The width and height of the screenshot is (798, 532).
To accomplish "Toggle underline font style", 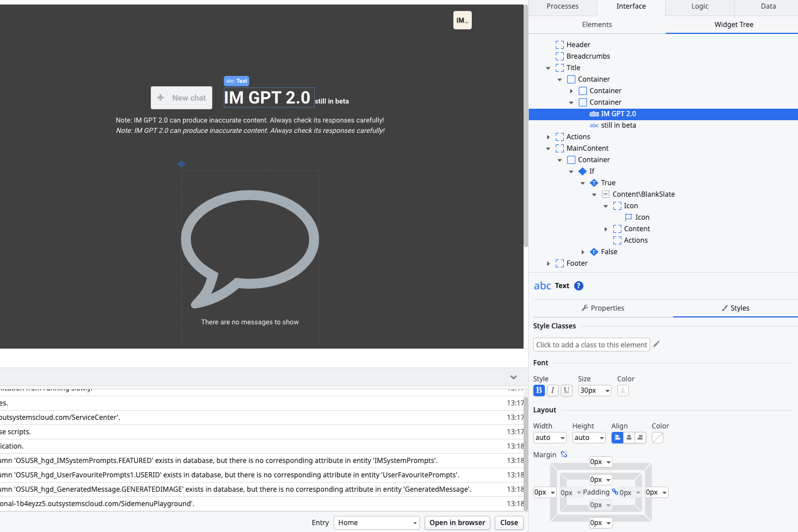I will click(x=567, y=391).
